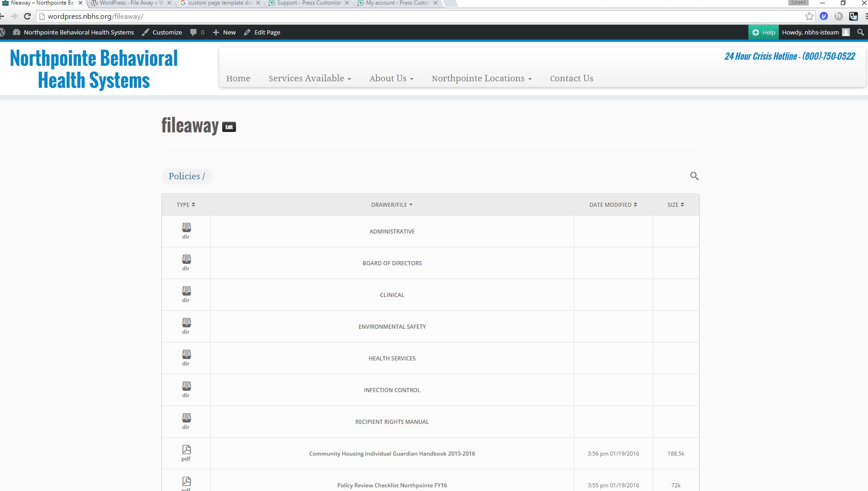Reload the page with the browser refresh icon
The width and height of the screenshot is (868, 491).
(x=27, y=17)
